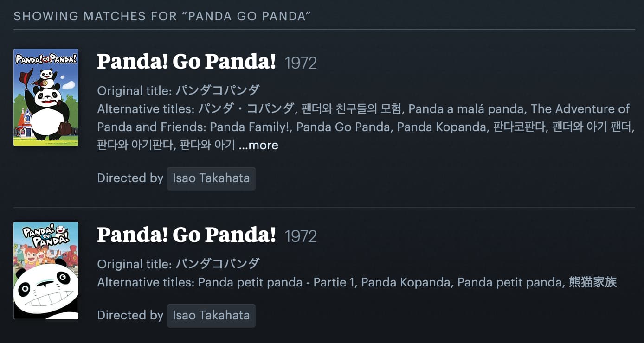Screen dimensions: 644x343
Task: Click the Alternative titles label in the second result
Action: tap(146, 282)
